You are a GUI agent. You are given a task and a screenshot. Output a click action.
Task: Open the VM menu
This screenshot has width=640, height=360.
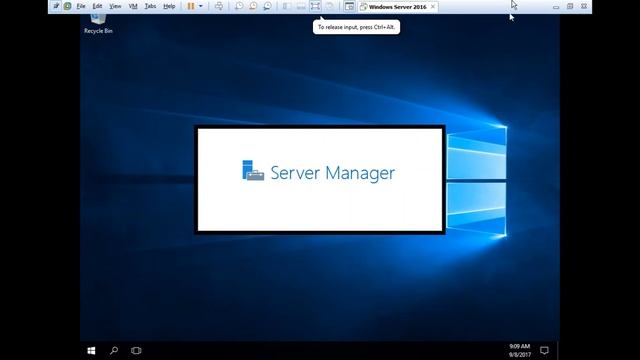tap(133, 6)
